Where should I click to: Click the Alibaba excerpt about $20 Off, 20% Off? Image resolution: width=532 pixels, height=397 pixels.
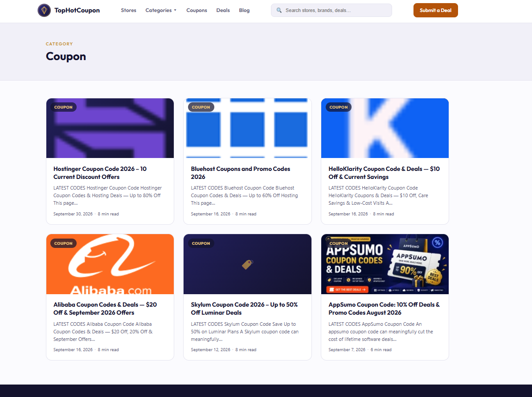coord(103,332)
